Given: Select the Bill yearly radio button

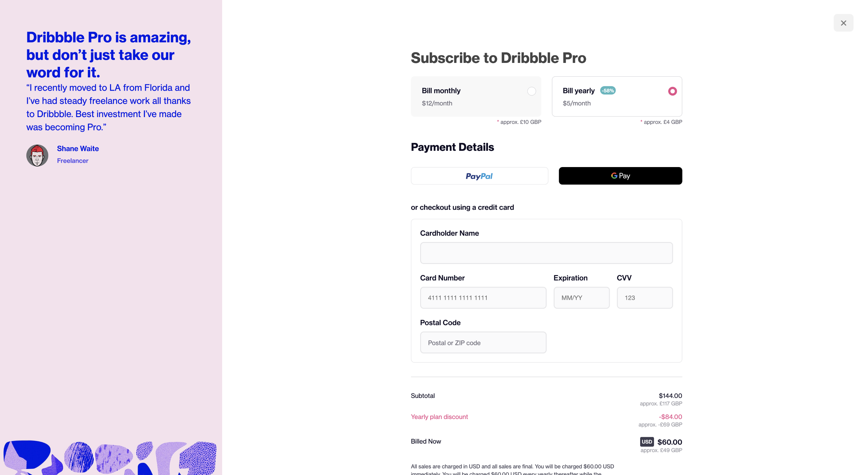Looking at the screenshot, I should point(672,91).
